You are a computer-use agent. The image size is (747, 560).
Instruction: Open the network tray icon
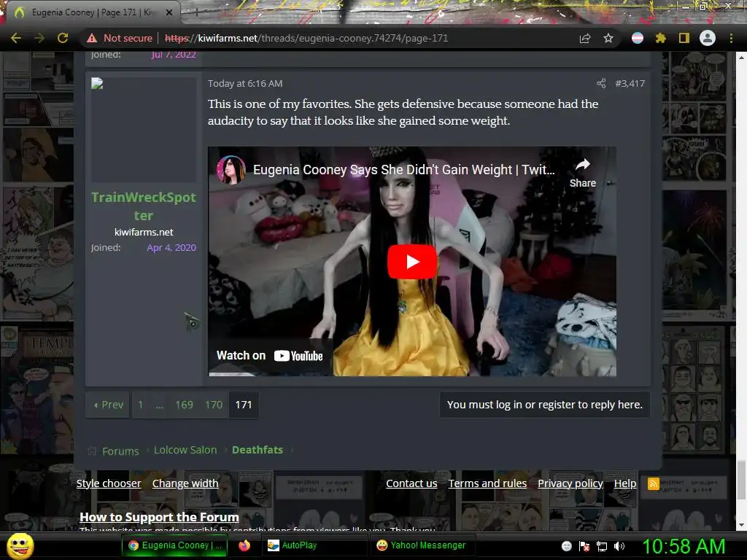pos(602,546)
